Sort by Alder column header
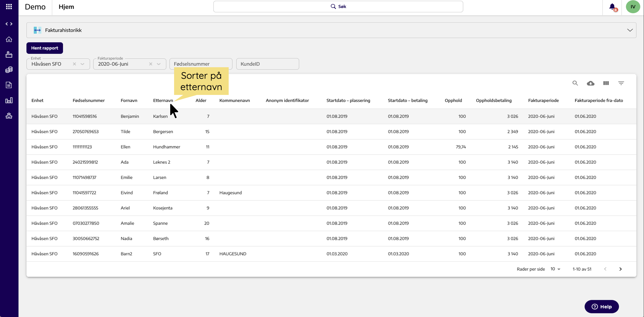 (x=201, y=100)
